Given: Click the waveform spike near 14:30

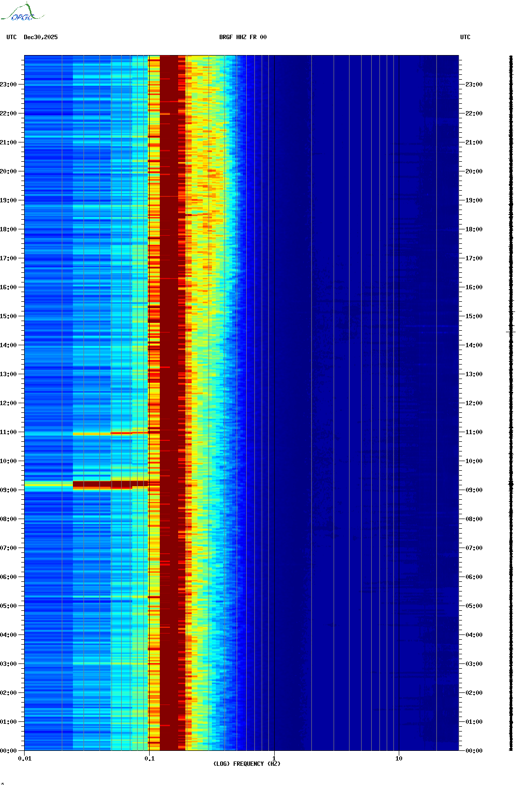Looking at the screenshot, I should [x=511, y=332].
